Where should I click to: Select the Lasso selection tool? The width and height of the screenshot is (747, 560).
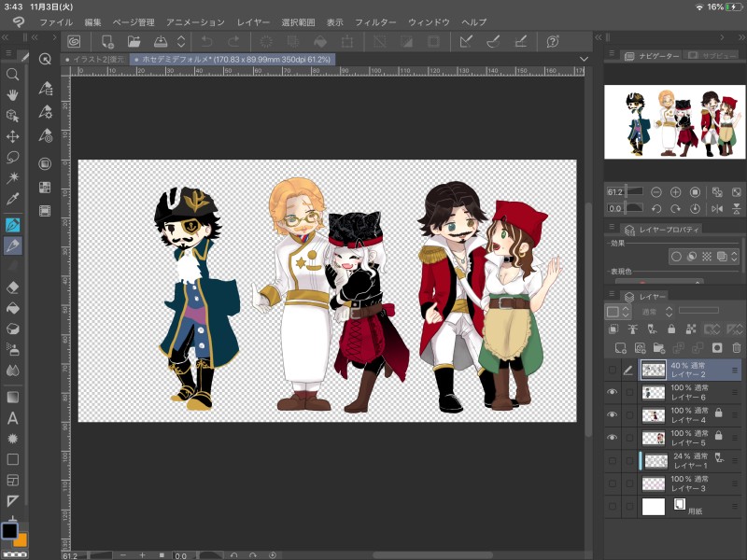[13, 157]
